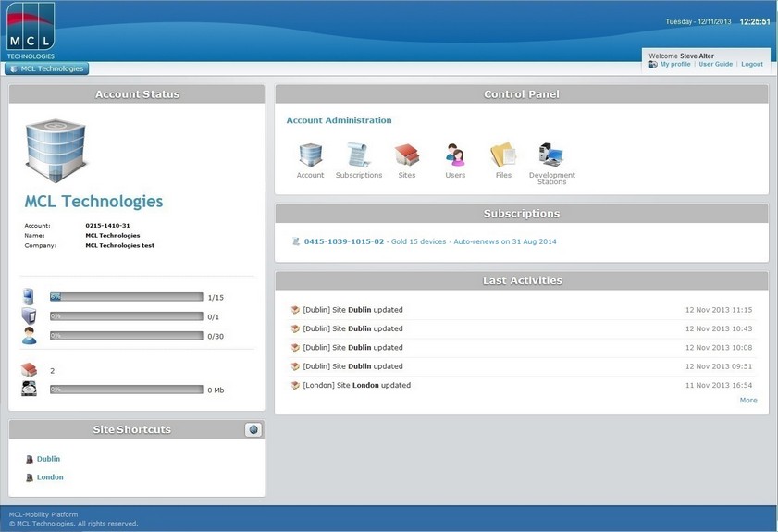Click the globe button in Site Shortcuts header
Screen dimensions: 778x532
(x=253, y=430)
